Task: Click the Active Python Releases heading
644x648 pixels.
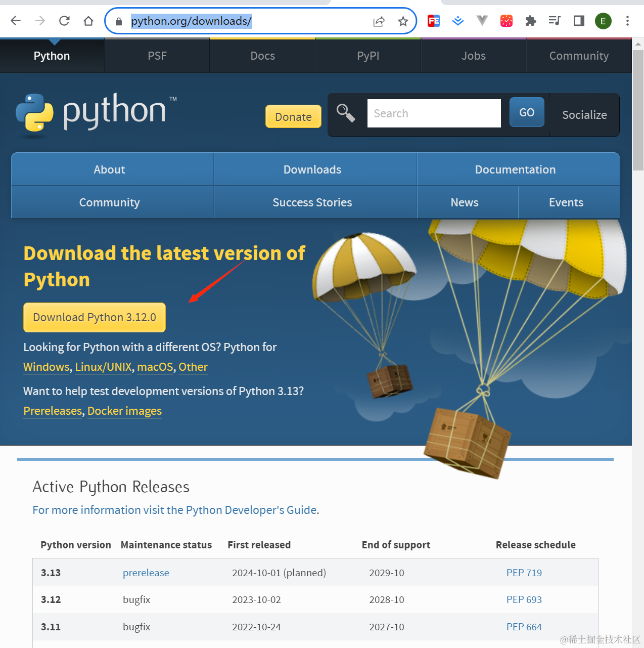Action: click(x=111, y=487)
